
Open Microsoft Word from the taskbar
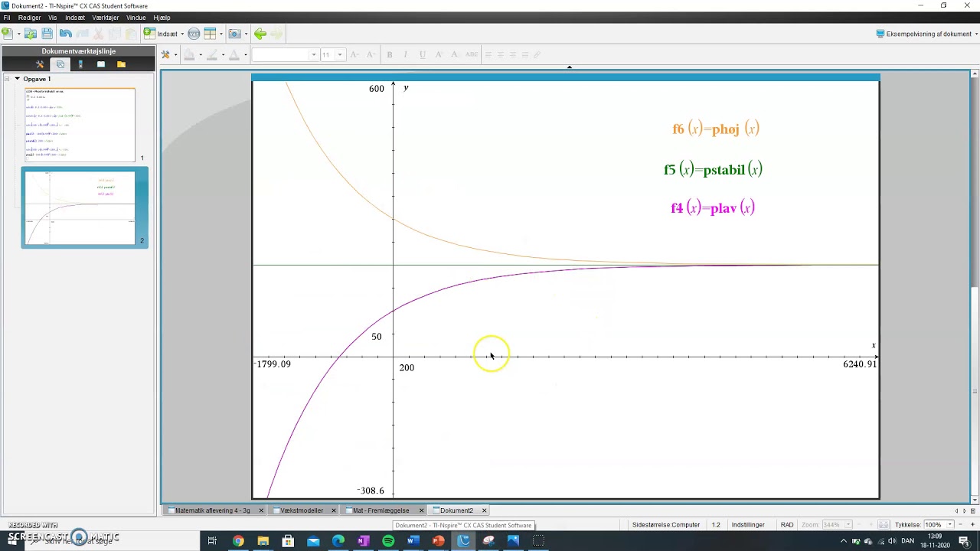coord(413,541)
